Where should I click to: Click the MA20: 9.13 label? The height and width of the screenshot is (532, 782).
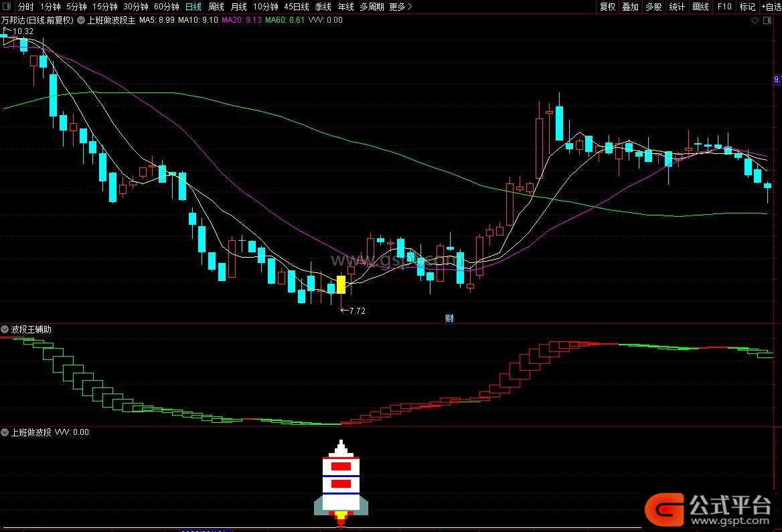[x=242, y=20]
